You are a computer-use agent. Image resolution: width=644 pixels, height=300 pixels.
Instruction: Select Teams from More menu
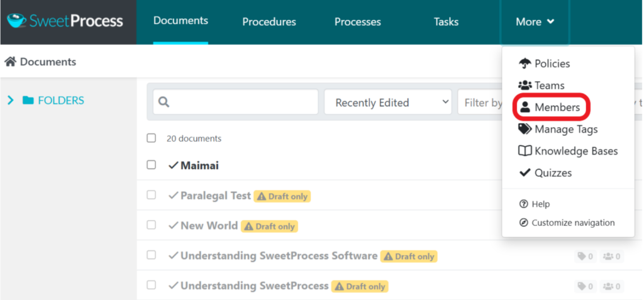(x=550, y=86)
